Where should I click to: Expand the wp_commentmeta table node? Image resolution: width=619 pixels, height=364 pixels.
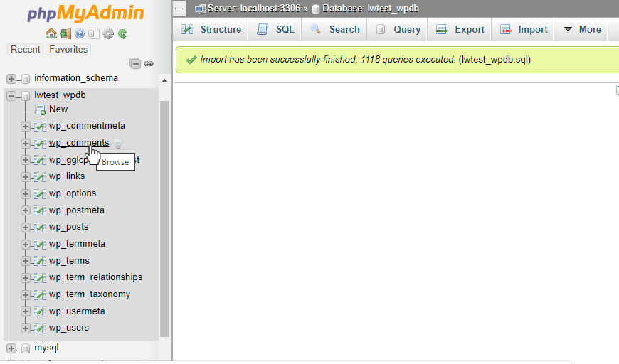[26, 127]
